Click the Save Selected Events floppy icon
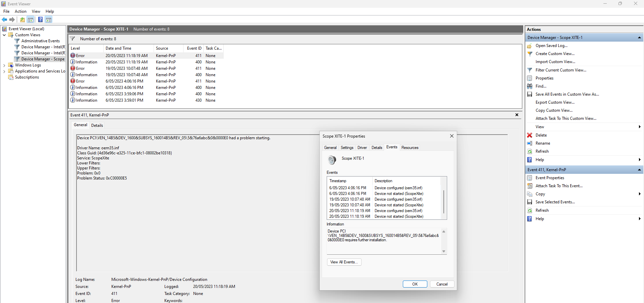 pos(530,202)
